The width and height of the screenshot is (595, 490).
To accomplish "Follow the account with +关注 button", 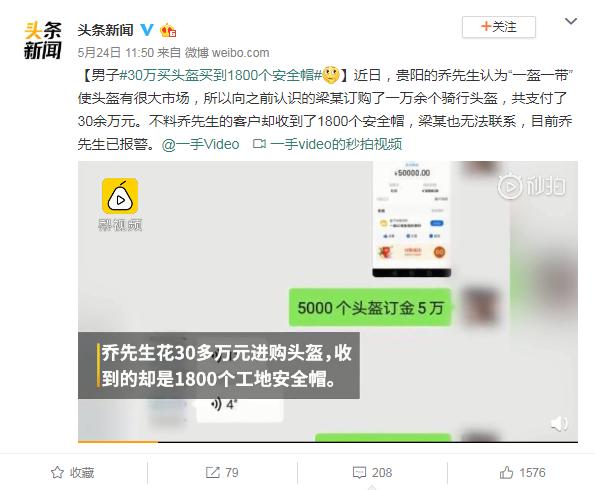I will [499, 27].
